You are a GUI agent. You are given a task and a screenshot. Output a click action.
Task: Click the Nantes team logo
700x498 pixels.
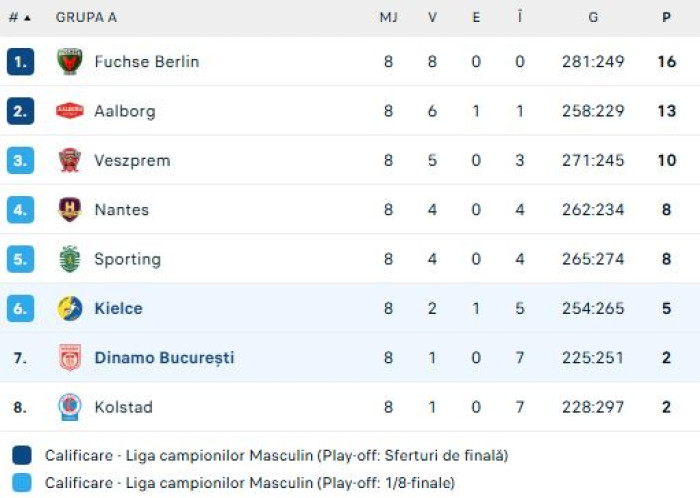click(69, 210)
